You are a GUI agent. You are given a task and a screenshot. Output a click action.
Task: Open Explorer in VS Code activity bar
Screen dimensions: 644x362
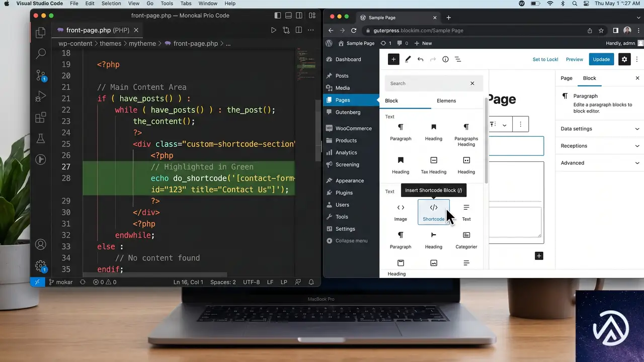[x=41, y=33]
